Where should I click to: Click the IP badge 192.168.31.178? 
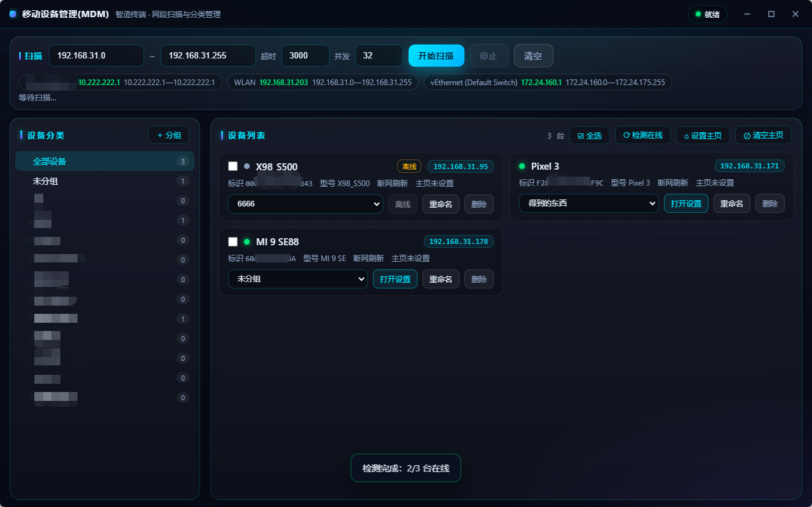pos(459,241)
